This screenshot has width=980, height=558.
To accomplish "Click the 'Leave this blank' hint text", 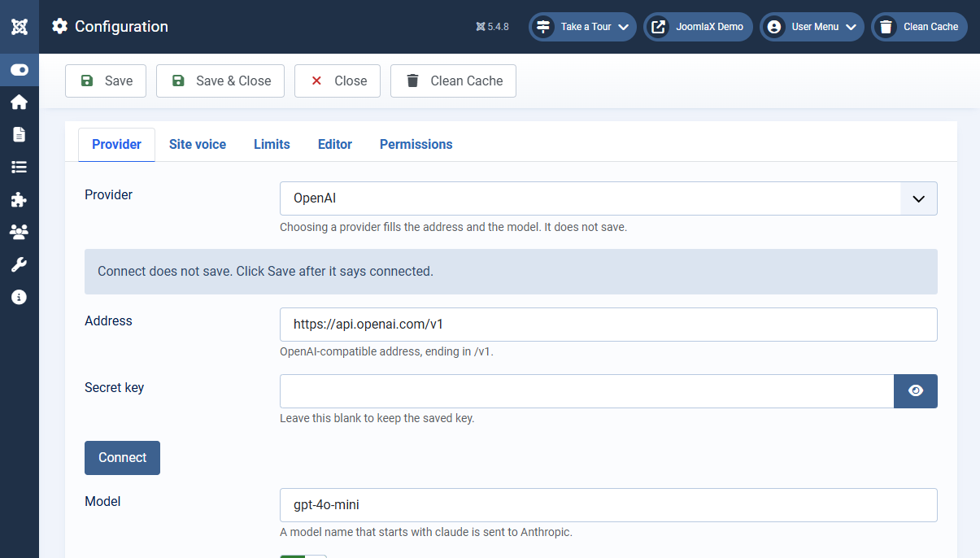I will (377, 418).
